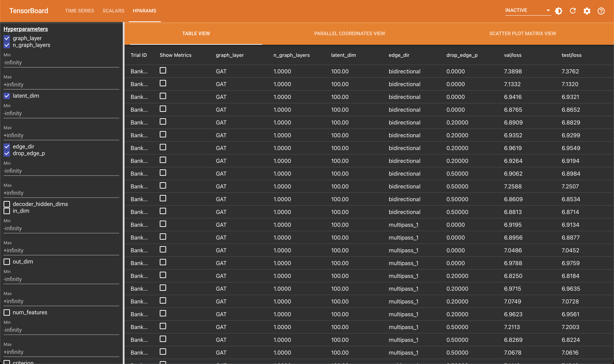This screenshot has height=364, width=614.
Task: Uncheck the graph_layer hyperparameter checkbox
Action: click(7, 38)
